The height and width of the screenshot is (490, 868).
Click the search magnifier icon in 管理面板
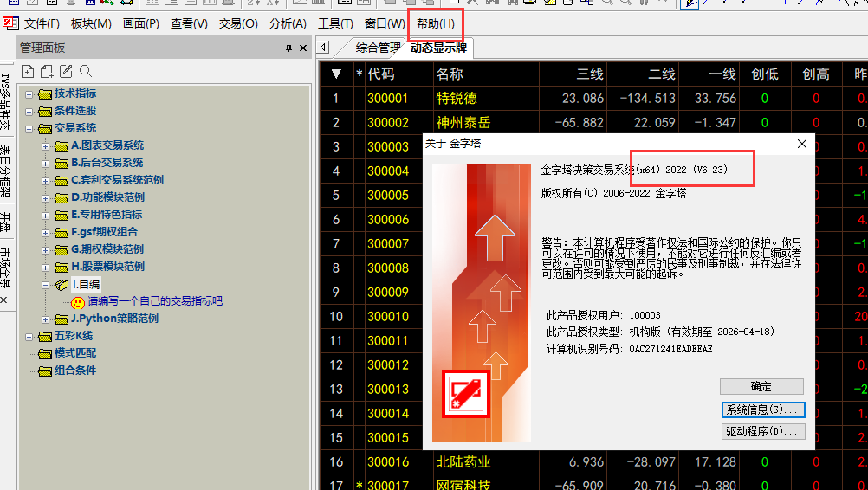[85, 71]
